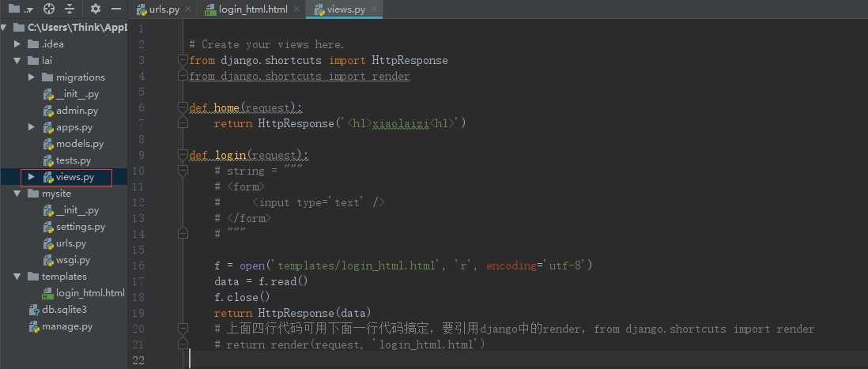Collapse the templates folder arrow
The height and width of the screenshot is (369, 868).
pyautogui.click(x=17, y=276)
